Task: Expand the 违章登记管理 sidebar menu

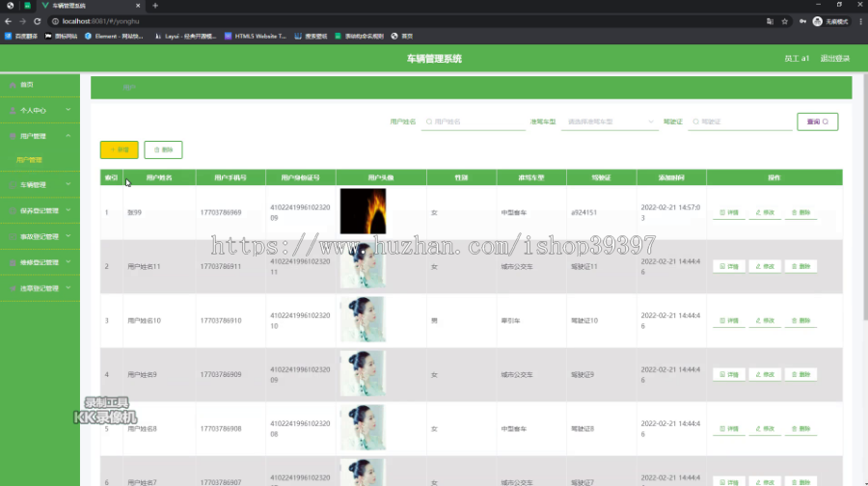Action: pyautogui.click(x=40, y=288)
